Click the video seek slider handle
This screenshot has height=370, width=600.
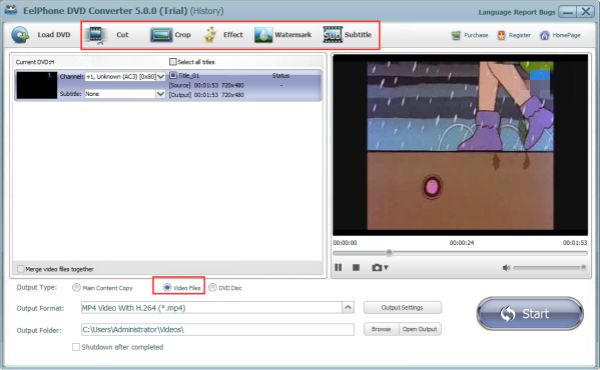(x=389, y=253)
